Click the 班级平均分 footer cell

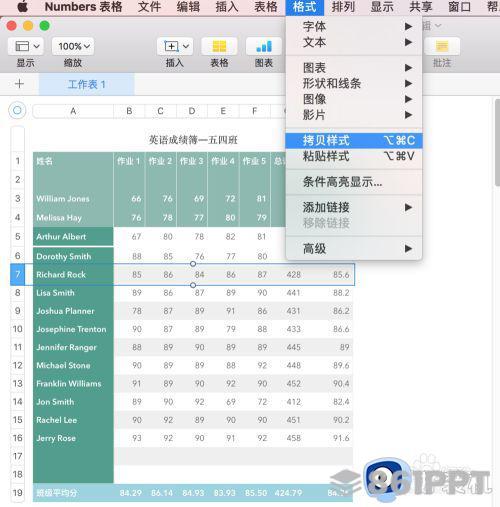(x=73, y=493)
